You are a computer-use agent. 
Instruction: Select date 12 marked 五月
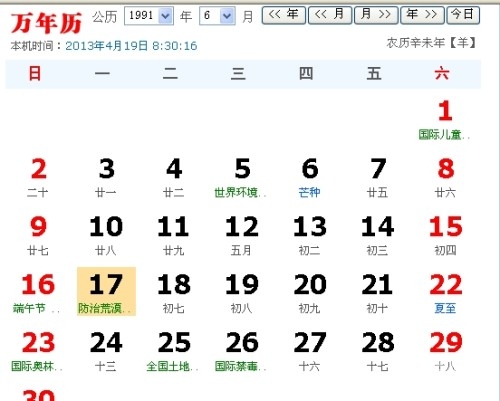241,236
